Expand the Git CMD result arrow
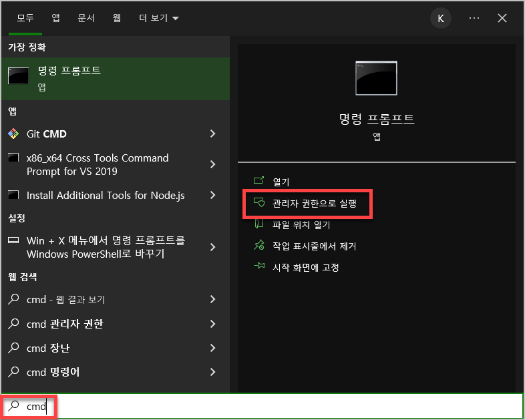525x420 pixels. tap(212, 134)
